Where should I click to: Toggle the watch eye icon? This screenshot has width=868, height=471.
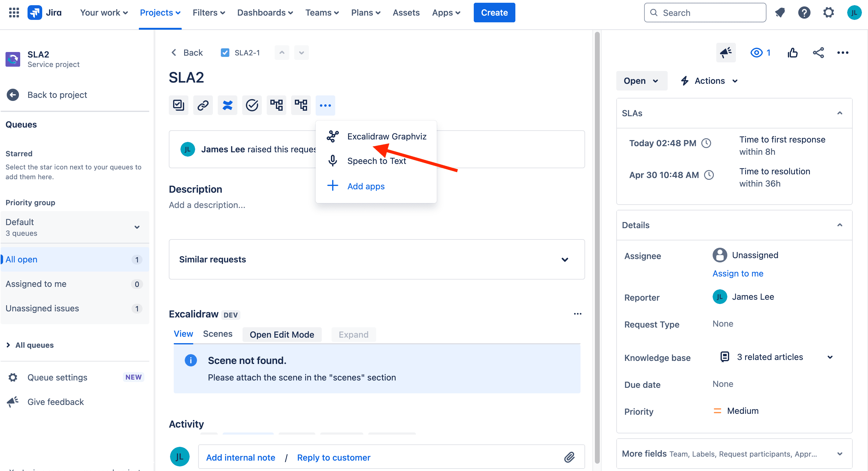click(756, 53)
